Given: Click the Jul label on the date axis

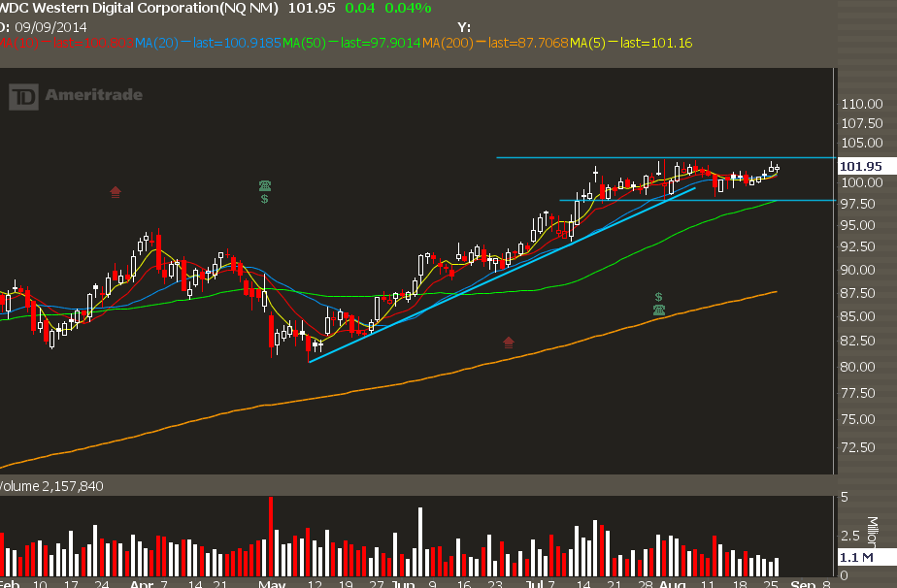Looking at the screenshot, I should coord(535,585).
